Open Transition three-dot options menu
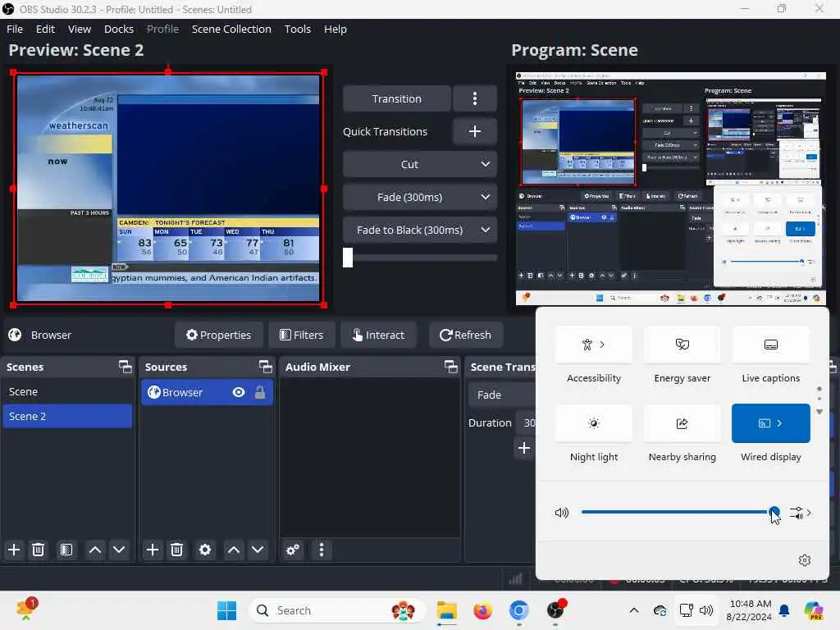The height and width of the screenshot is (630, 840). click(475, 98)
